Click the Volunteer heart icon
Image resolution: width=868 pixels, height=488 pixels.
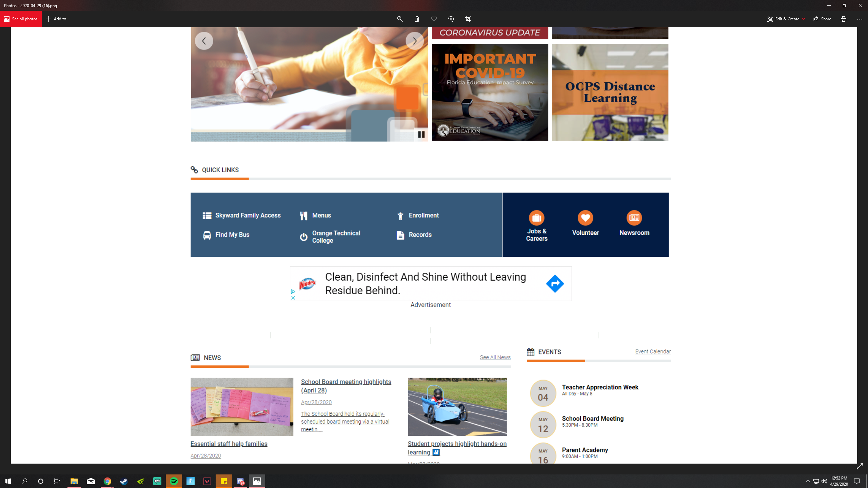[x=585, y=218]
